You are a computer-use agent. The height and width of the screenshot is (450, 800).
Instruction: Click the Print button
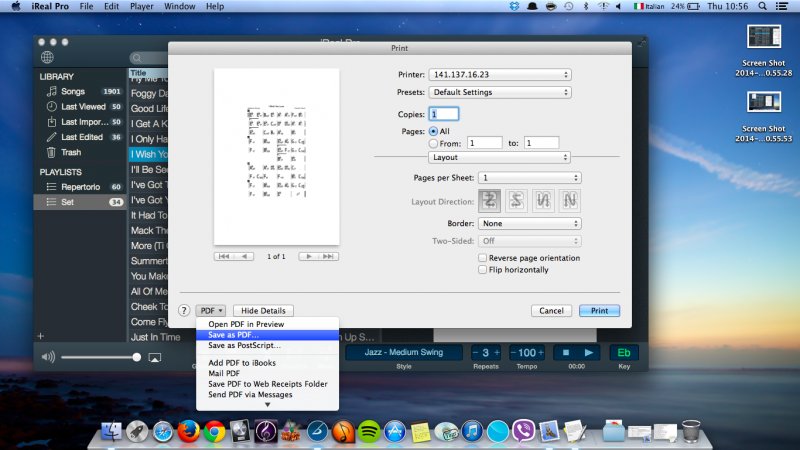[x=599, y=311]
